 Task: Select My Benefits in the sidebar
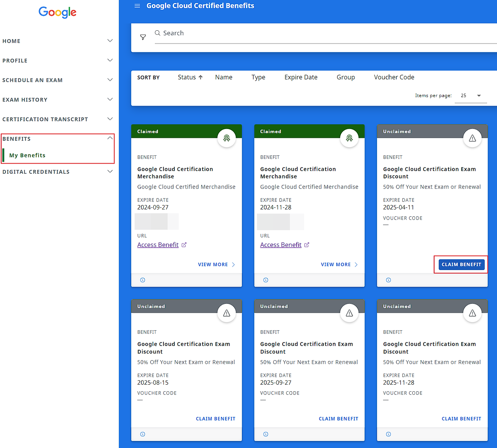pos(27,155)
